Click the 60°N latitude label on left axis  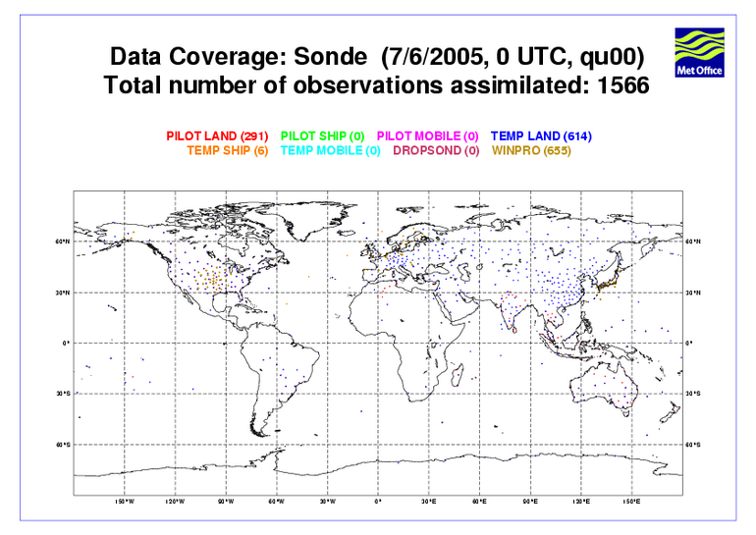[64, 241]
